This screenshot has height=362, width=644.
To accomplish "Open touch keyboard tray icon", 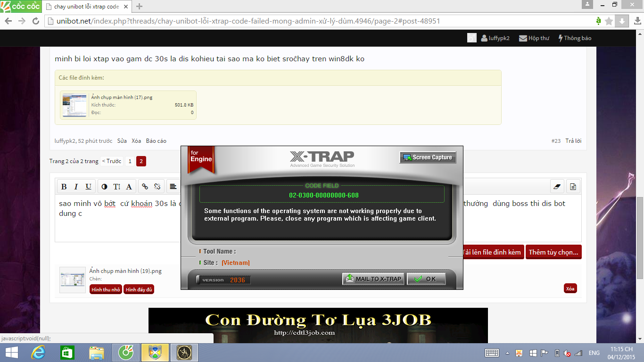I will (492, 353).
